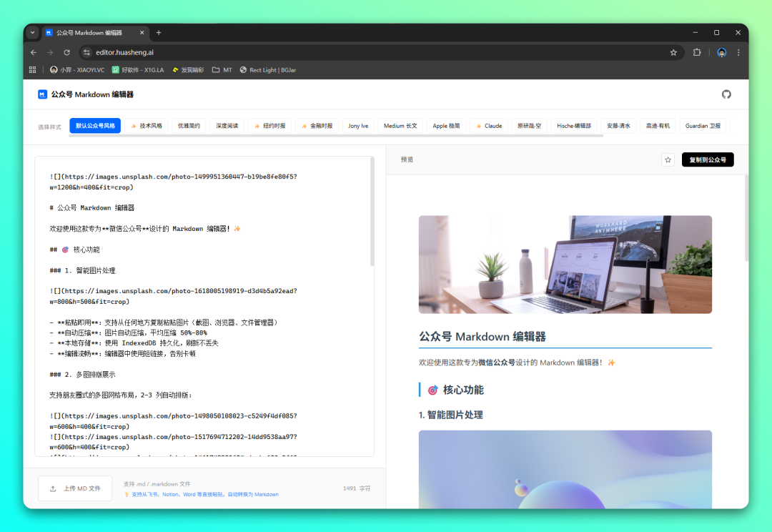Select the Claude style

coord(489,126)
